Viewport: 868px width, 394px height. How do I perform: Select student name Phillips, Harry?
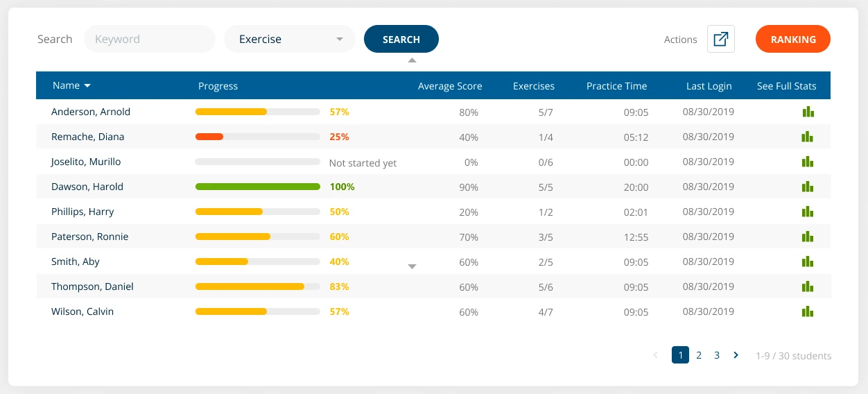point(83,212)
